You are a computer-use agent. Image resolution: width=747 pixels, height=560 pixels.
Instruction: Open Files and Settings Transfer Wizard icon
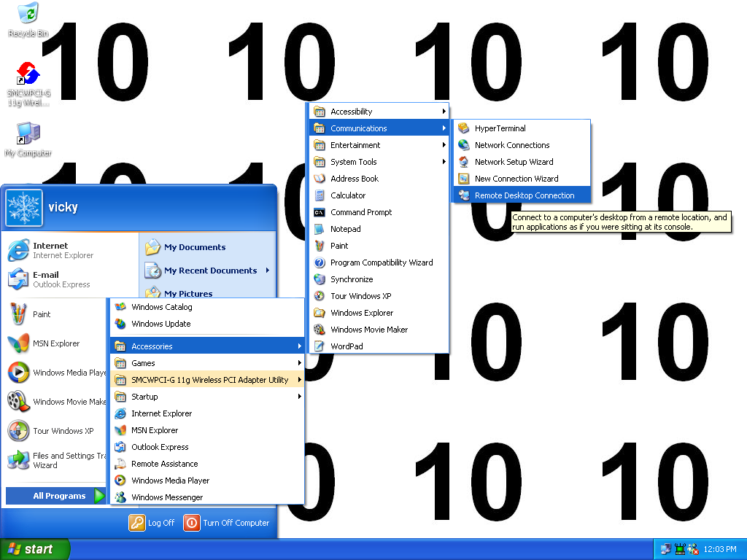18,460
